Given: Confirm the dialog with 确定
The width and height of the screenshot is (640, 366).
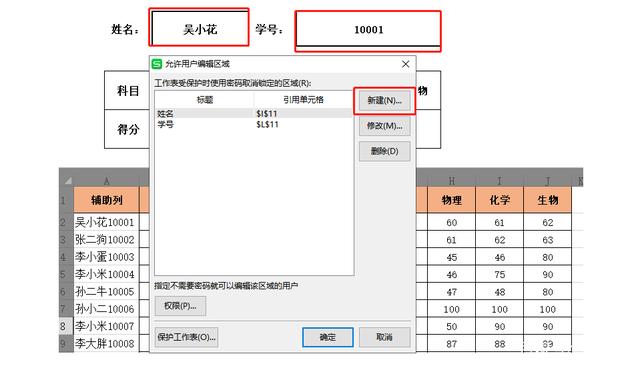Looking at the screenshot, I should (x=328, y=337).
